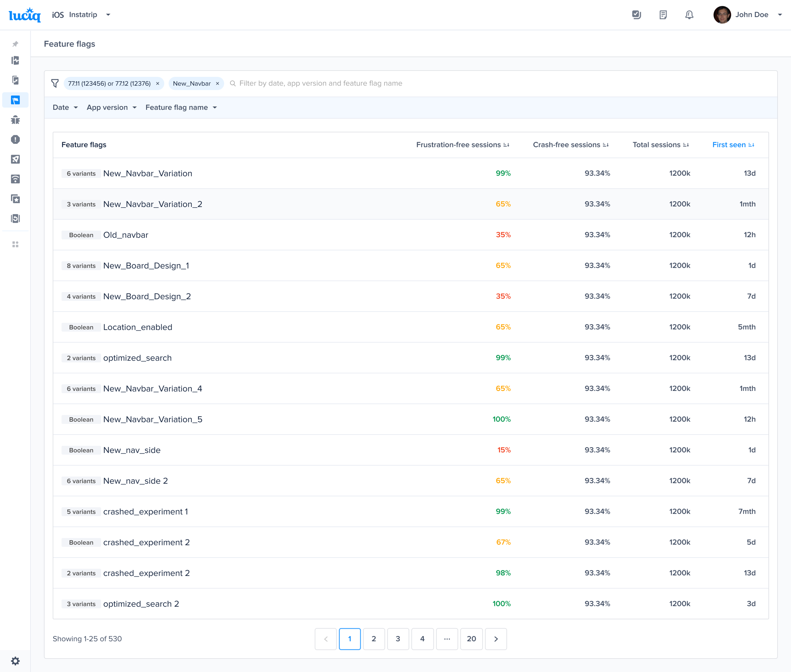This screenshot has height=672, width=791.
Task: Click the settings gear icon
Action: (x=15, y=661)
